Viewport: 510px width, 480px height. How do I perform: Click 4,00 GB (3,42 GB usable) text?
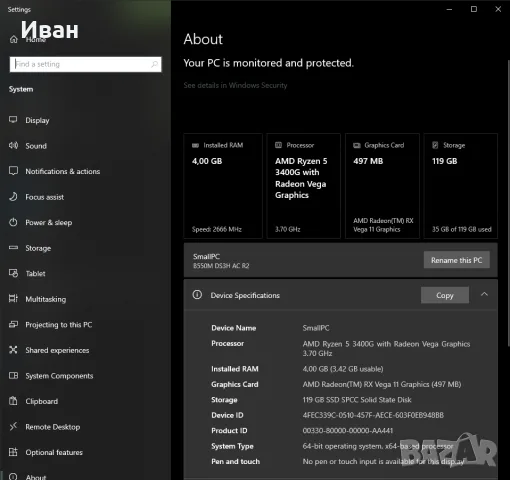pyautogui.click(x=343, y=369)
